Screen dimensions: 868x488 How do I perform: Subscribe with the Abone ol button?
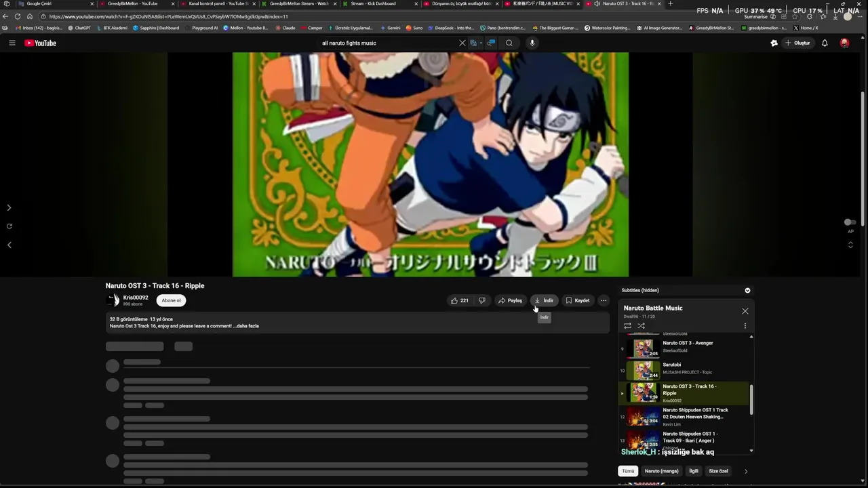(x=171, y=300)
